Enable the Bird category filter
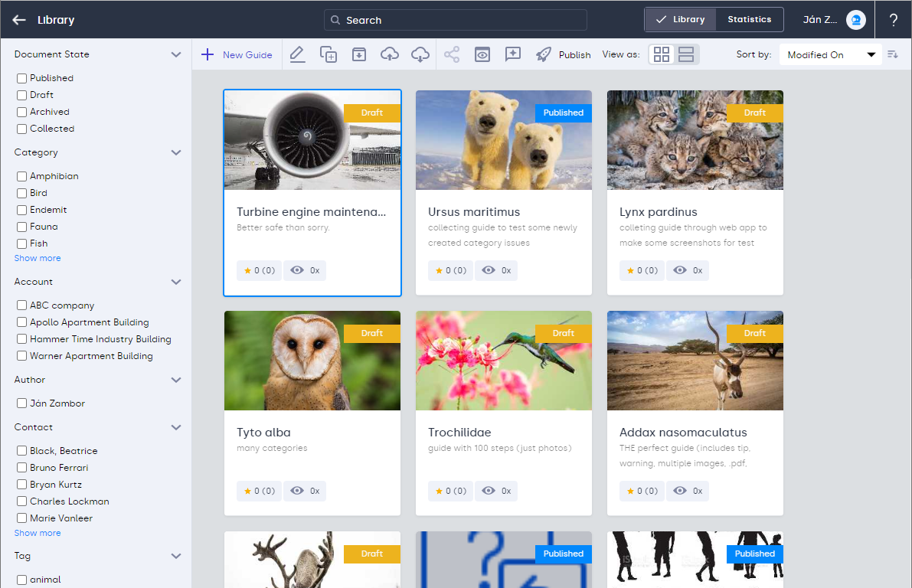 point(21,193)
